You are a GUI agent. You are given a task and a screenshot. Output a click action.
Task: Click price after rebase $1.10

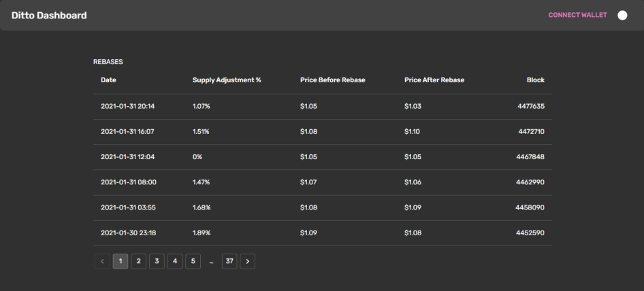[x=413, y=132]
